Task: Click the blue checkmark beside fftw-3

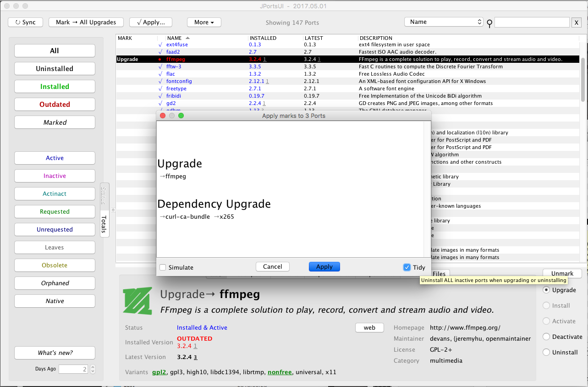Action: tap(160, 66)
